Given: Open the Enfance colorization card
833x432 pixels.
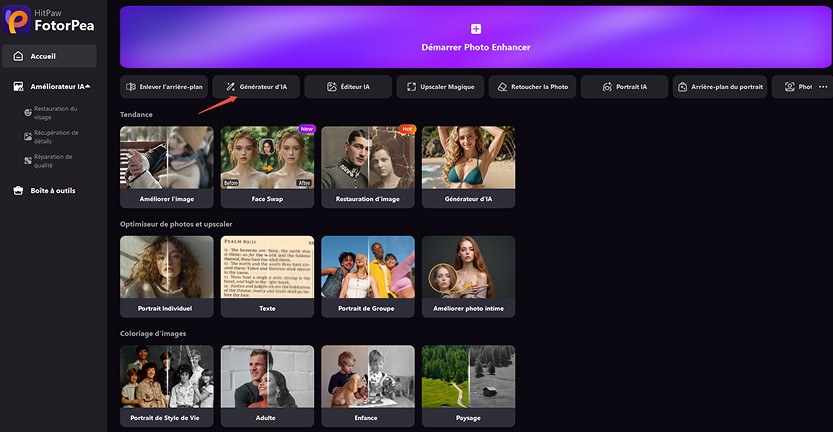Looking at the screenshot, I should point(368,386).
